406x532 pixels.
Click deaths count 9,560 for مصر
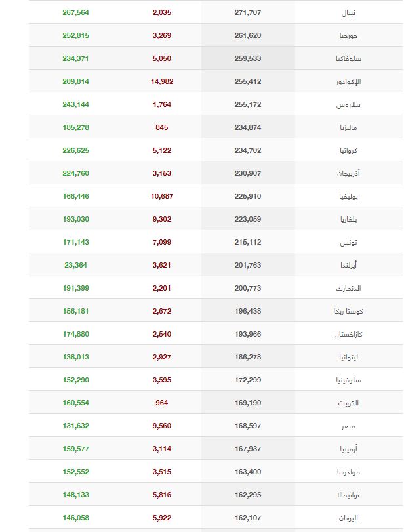coord(162,426)
